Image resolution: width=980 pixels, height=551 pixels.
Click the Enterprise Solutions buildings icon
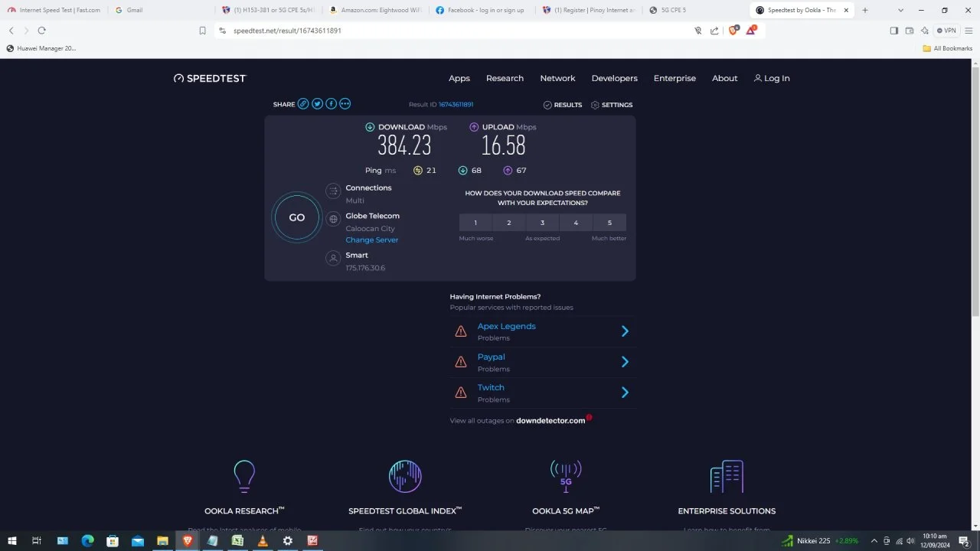727,476
